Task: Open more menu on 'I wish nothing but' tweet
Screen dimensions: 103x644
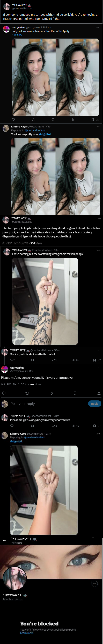Action: pyautogui.click(x=98, y=250)
